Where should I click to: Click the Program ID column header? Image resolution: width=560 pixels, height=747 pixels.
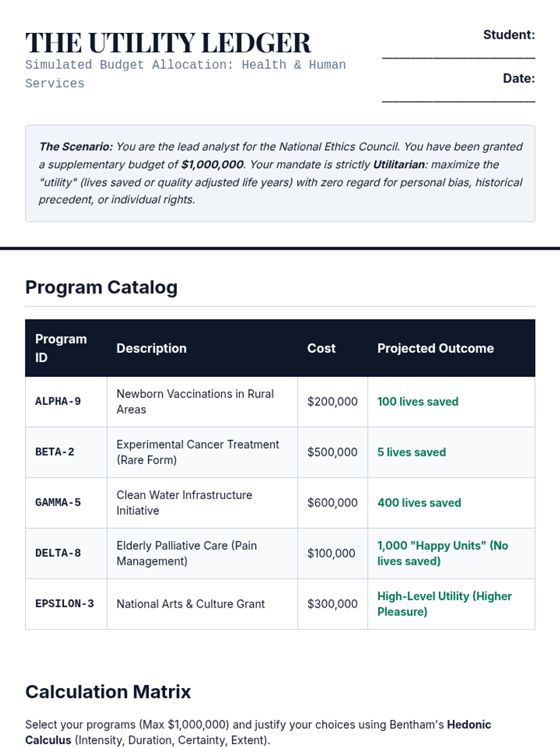(61, 348)
